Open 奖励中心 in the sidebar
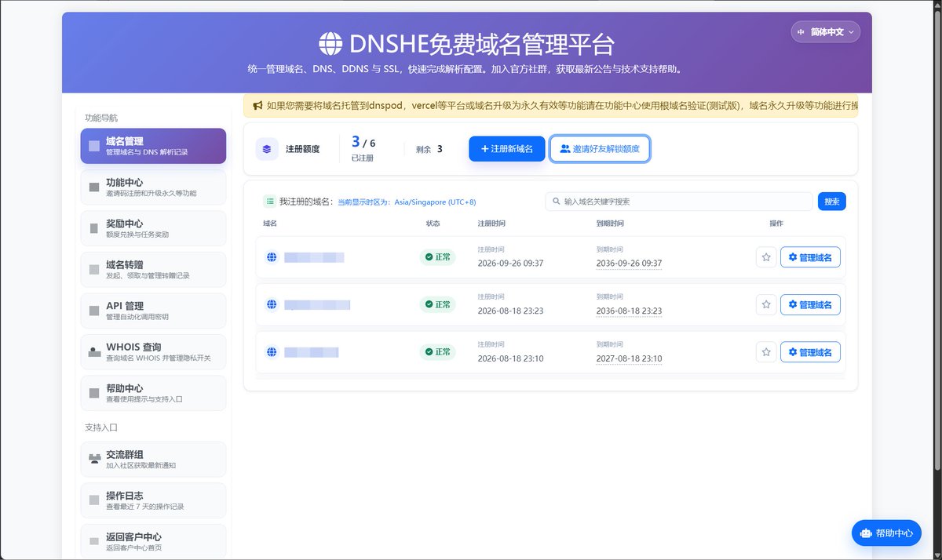This screenshot has width=942, height=560. pyautogui.click(x=153, y=228)
